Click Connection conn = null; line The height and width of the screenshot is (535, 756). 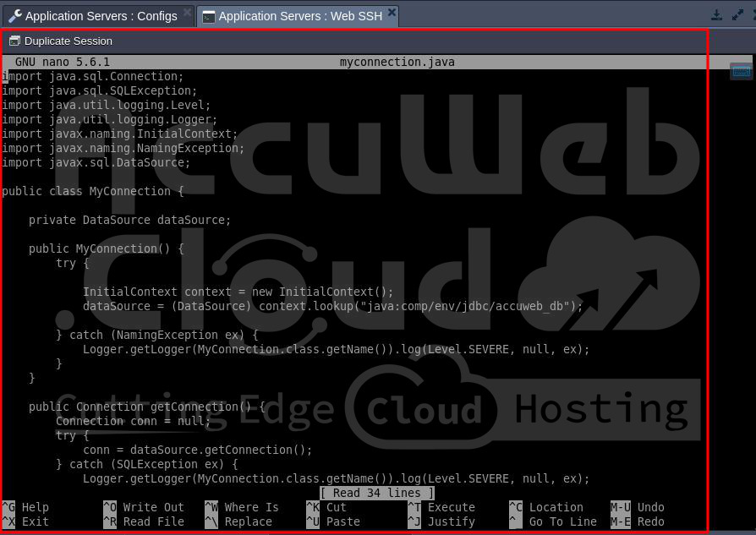point(133,421)
